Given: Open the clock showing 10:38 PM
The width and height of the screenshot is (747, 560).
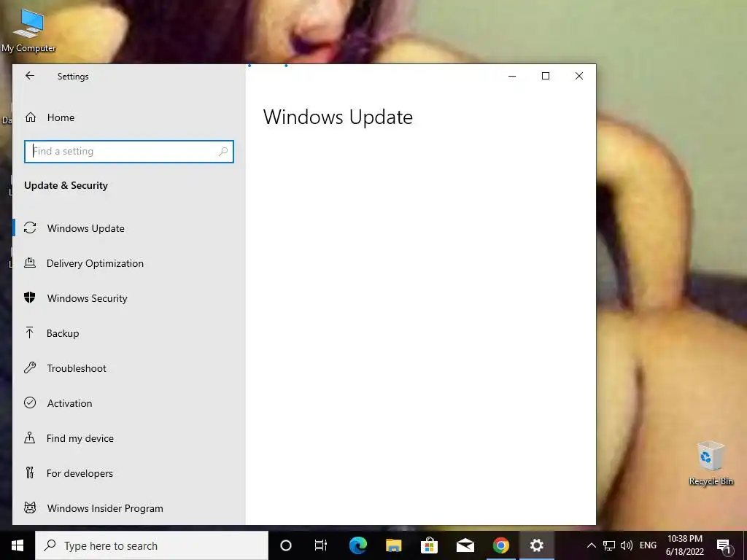Looking at the screenshot, I should point(684,545).
